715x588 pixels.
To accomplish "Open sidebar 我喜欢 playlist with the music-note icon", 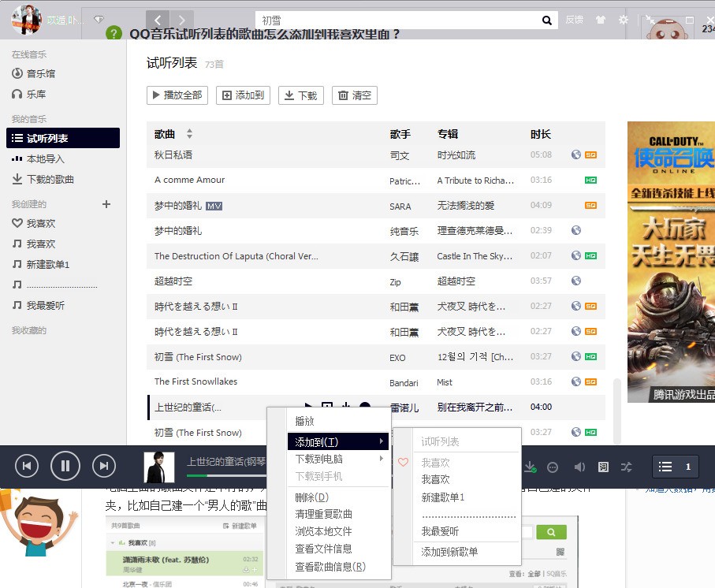I will (x=34, y=244).
